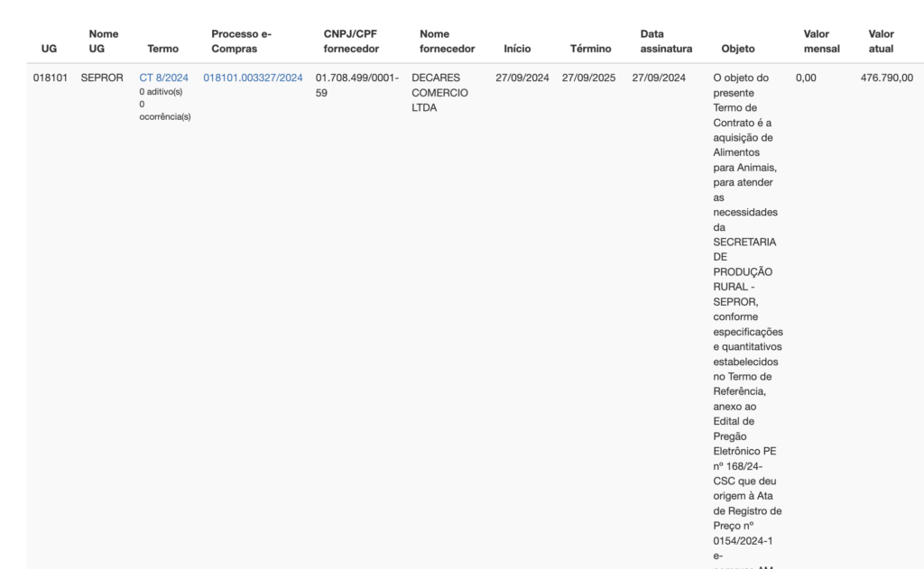This screenshot has height=569, width=924.
Task: Click the end date 27/09/2025
Action: click(x=588, y=78)
